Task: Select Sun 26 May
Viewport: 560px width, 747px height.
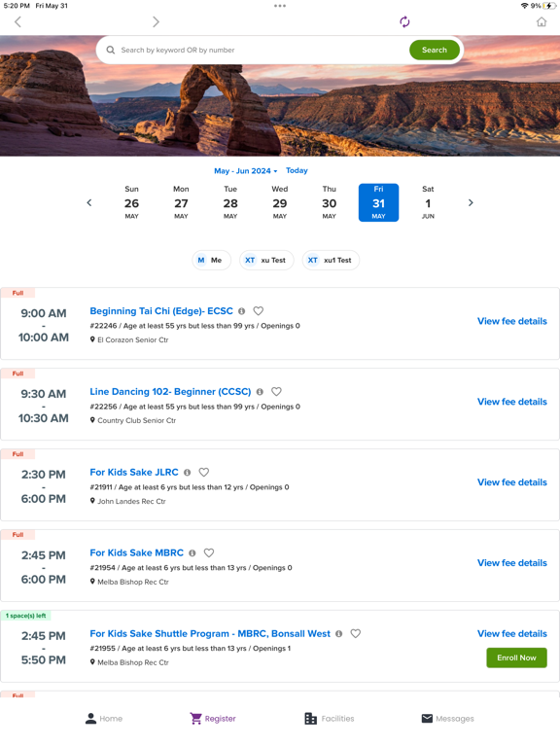Action: 131,203
